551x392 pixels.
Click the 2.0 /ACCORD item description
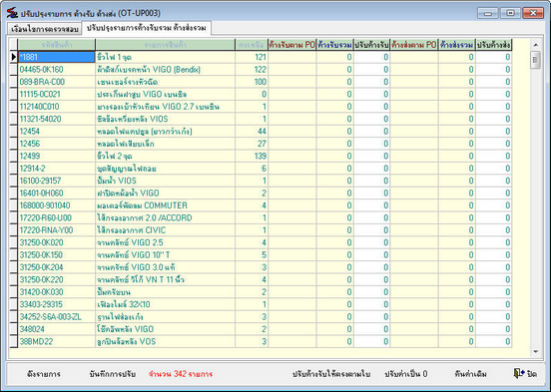click(x=165, y=217)
